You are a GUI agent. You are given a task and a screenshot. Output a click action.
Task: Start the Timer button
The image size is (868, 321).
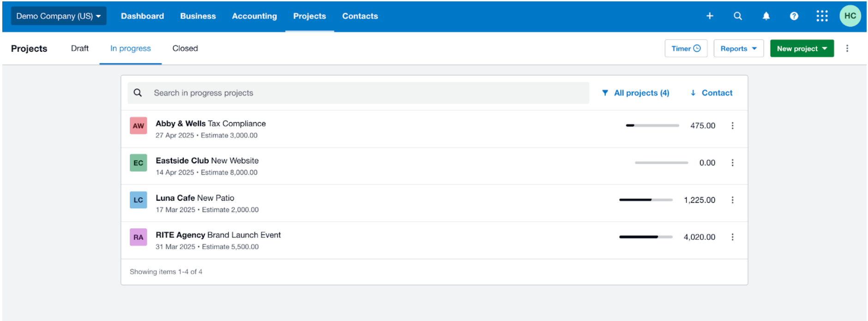[x=686, y=48]
